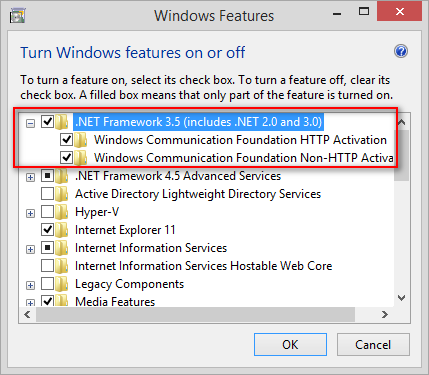Uncheck the .NET Framework 3.5 checkbox

[47, 122]
